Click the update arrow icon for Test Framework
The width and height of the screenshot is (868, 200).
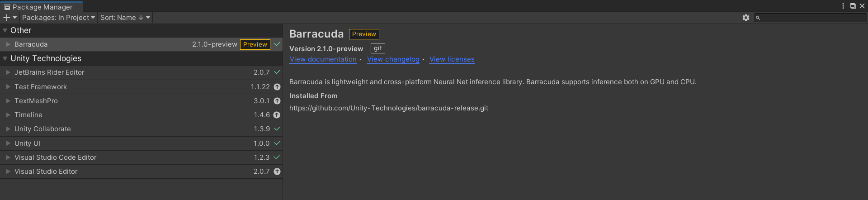(277, 87)
